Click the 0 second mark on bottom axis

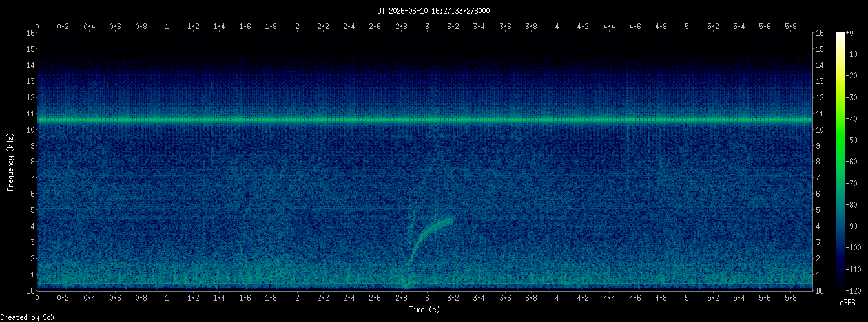point(37,298)
